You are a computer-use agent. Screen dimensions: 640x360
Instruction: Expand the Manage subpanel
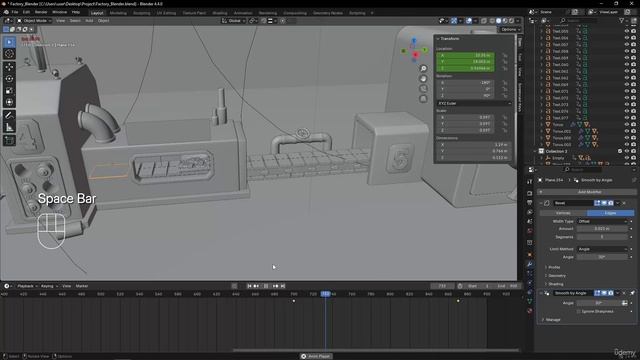point(552,320)
